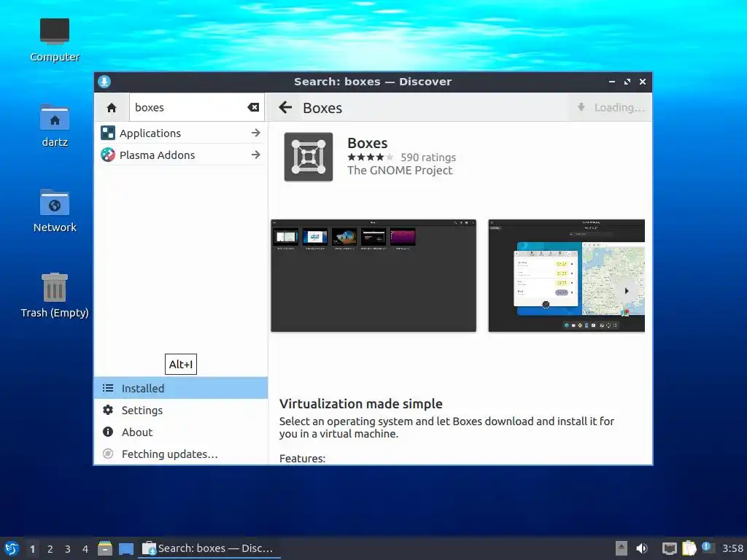Click removable media tray icon
This screenshot has height=560, width=747.
[622, 548]
